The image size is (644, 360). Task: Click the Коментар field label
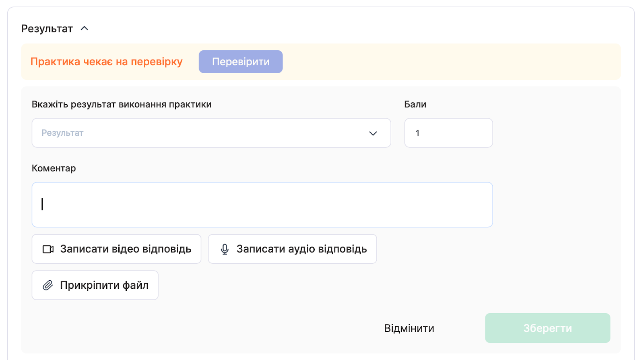click(x=54, y=168)
